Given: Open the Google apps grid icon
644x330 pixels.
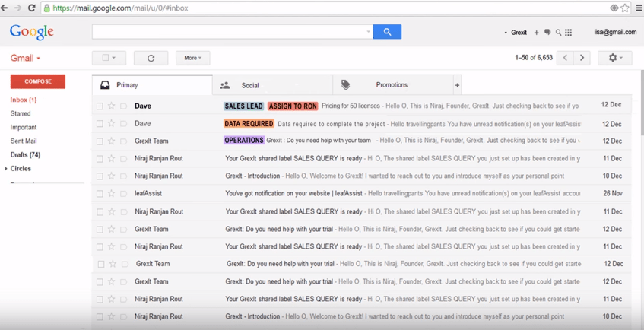Looking at the screenshot, I should [x=569, y=33].
